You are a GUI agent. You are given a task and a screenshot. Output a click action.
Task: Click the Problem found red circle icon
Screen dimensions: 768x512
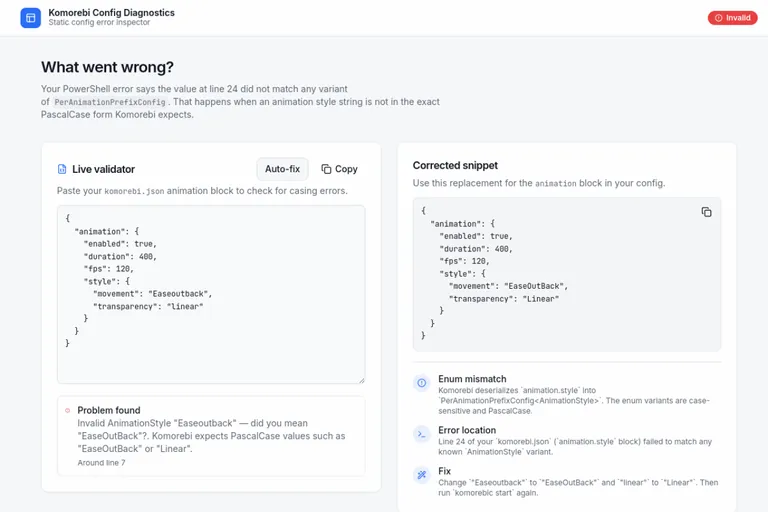(68, 411)
